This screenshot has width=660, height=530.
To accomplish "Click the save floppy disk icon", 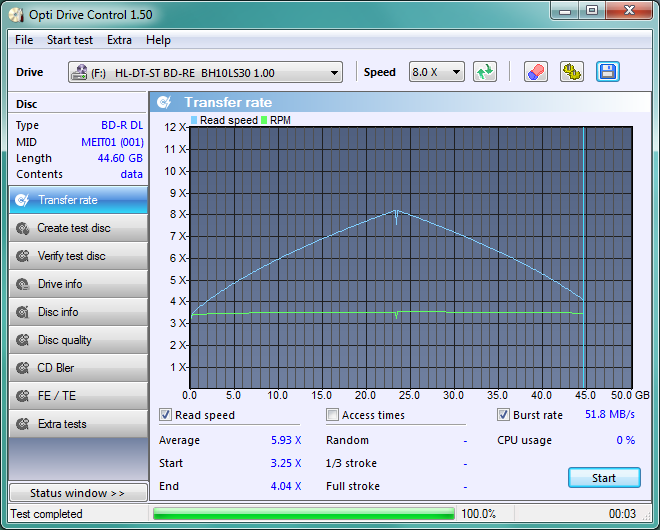I will coord(608,72).
